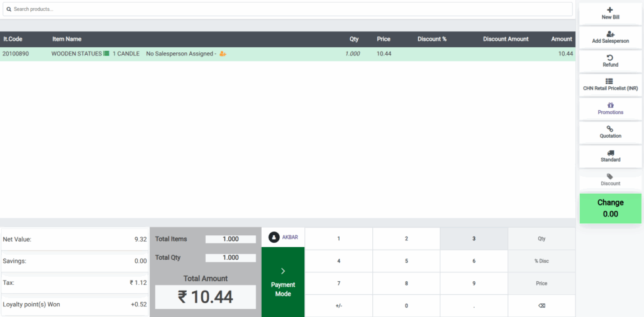Apply a Discount from sidebar
The width and height of the screenshot is (644, 317).
click(x=610, y=180)
